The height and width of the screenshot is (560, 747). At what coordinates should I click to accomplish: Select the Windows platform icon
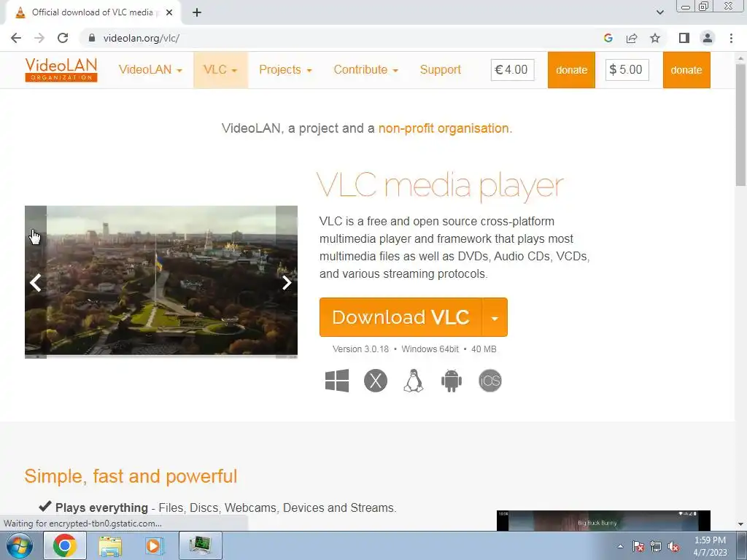click(337, 381)
